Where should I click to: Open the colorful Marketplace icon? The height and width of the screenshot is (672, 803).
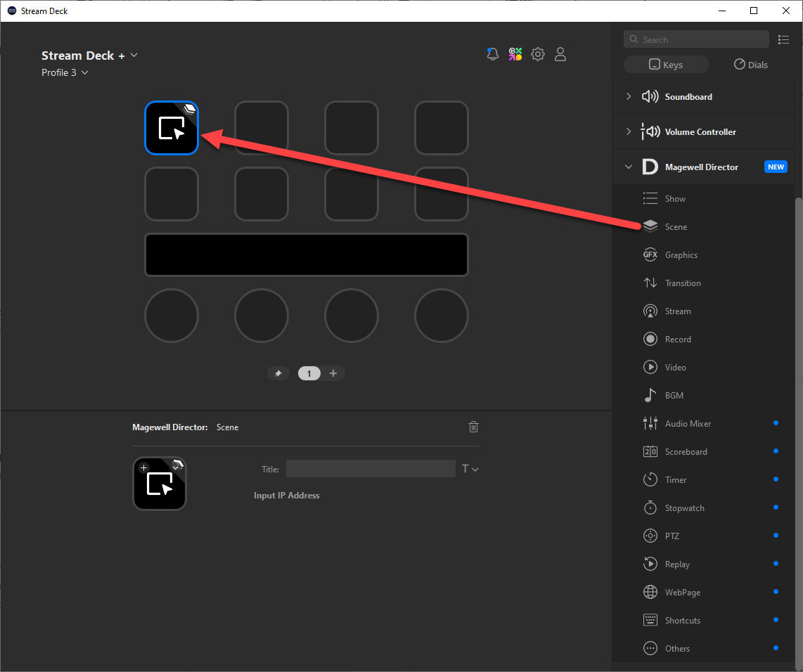(515, 53)
